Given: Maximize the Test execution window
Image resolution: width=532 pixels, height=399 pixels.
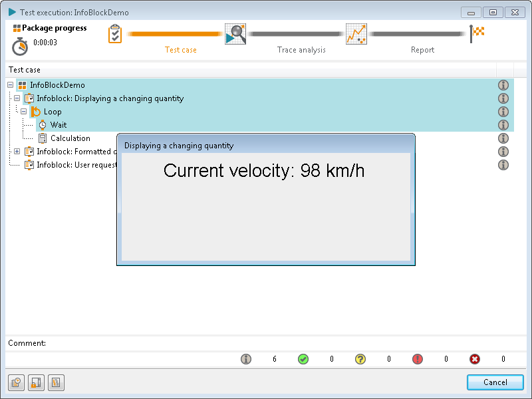Looking at the screenshot, I should [493, 13].
